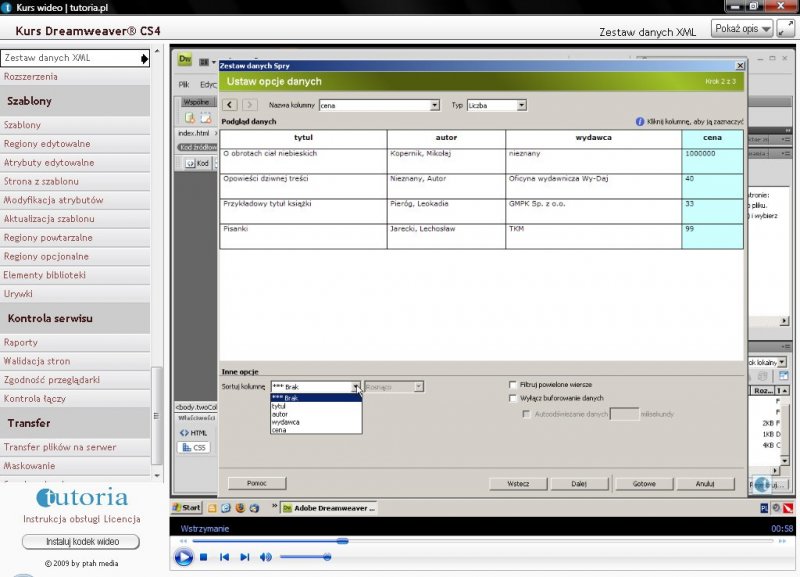Go to previous column with left arrow

click(x=230, y=105)
